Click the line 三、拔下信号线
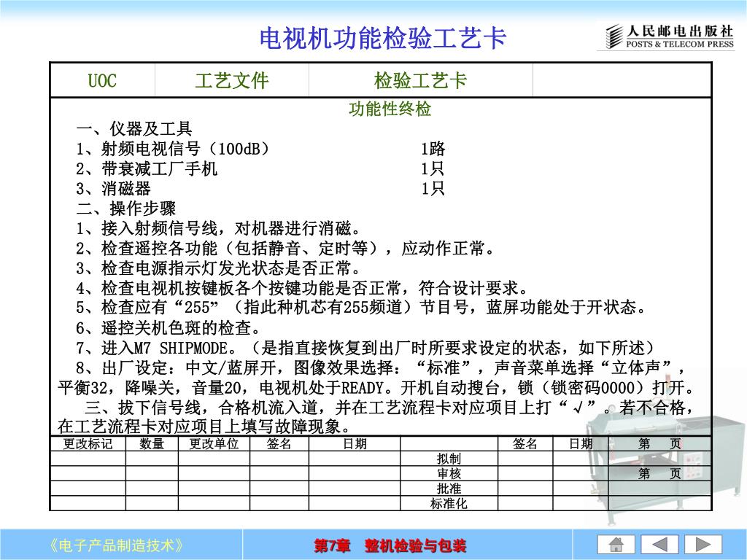The image size is (747, 560). pyautogui.click(x=389, y=408)
